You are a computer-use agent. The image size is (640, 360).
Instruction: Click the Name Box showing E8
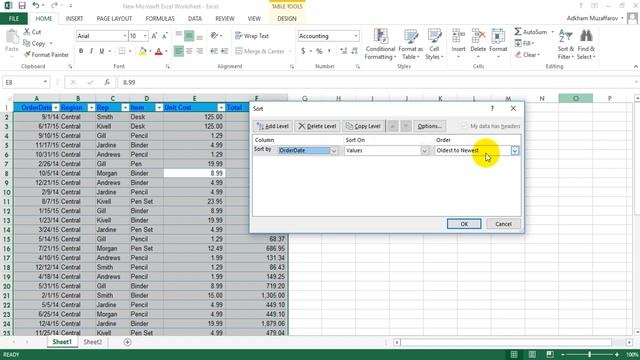click(26, 82)
